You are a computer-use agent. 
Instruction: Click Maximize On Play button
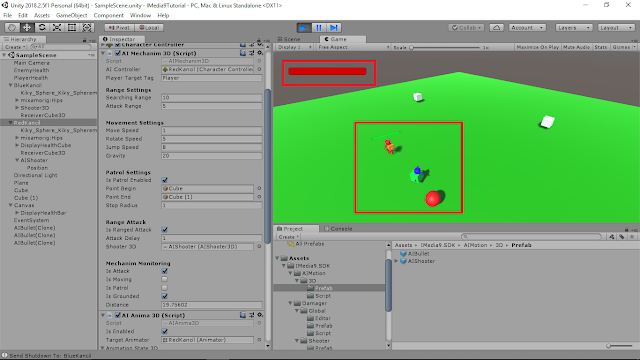[538, 47]
